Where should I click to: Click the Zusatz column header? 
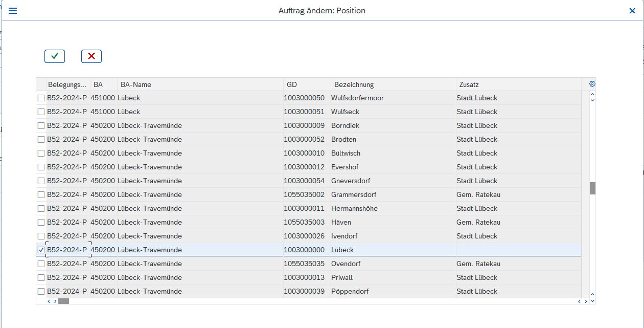519,84
